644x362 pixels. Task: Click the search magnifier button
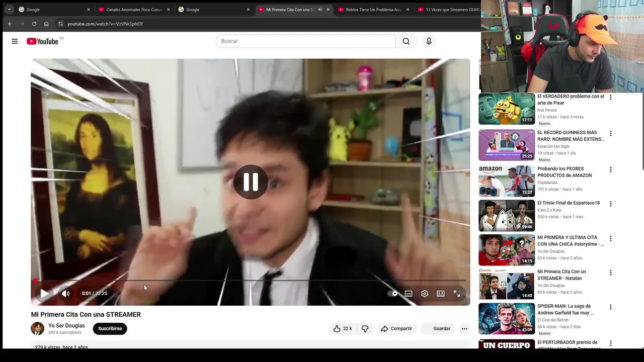[x=406, y=41]
